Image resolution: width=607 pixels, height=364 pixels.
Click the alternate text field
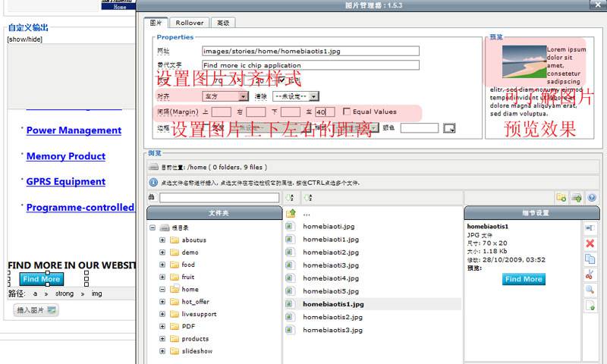tap(310, 65)
